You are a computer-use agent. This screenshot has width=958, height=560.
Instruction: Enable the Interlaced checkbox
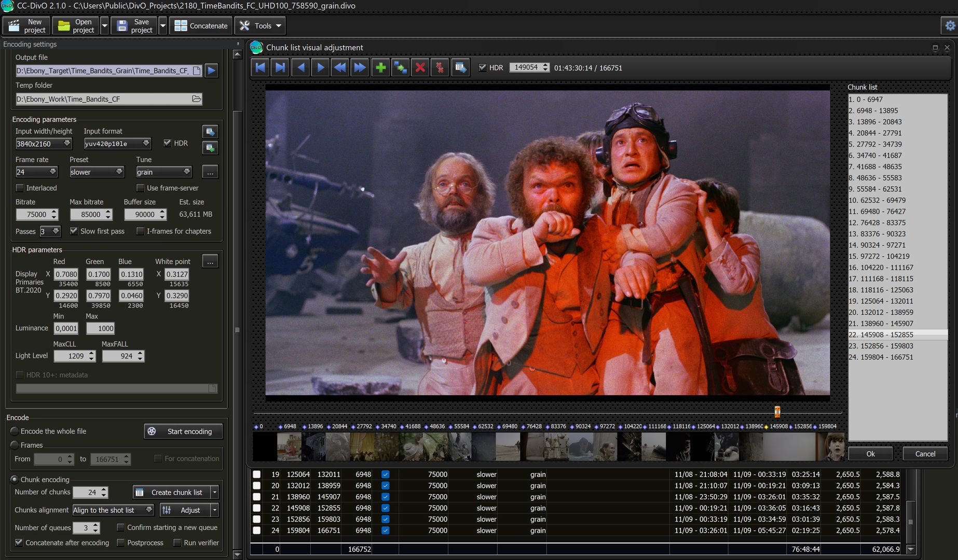20,188
